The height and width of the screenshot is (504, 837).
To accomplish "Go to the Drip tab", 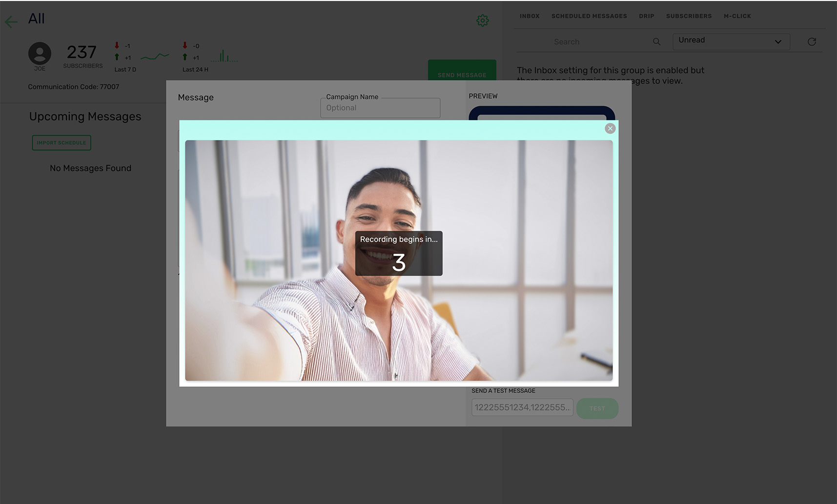I will coord(646,16).
